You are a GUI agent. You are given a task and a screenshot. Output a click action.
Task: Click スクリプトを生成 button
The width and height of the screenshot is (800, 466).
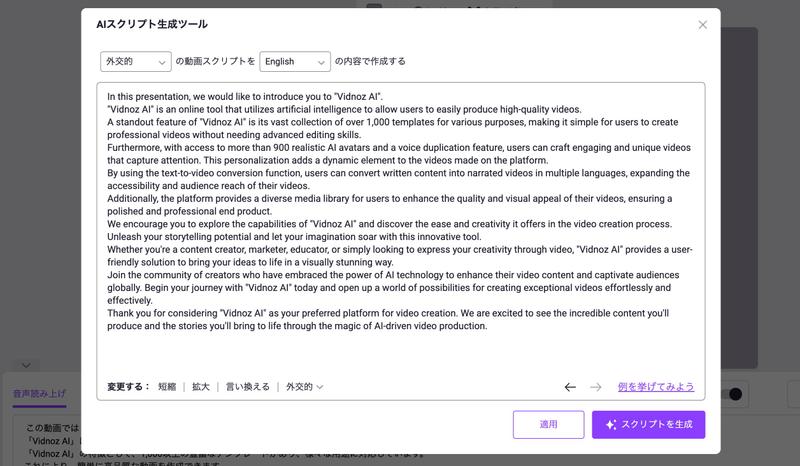(648, 425)
